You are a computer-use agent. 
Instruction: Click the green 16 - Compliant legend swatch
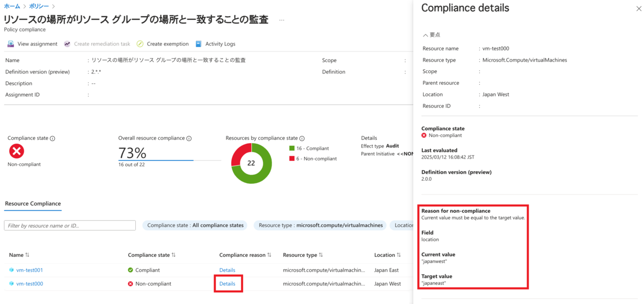292,149
